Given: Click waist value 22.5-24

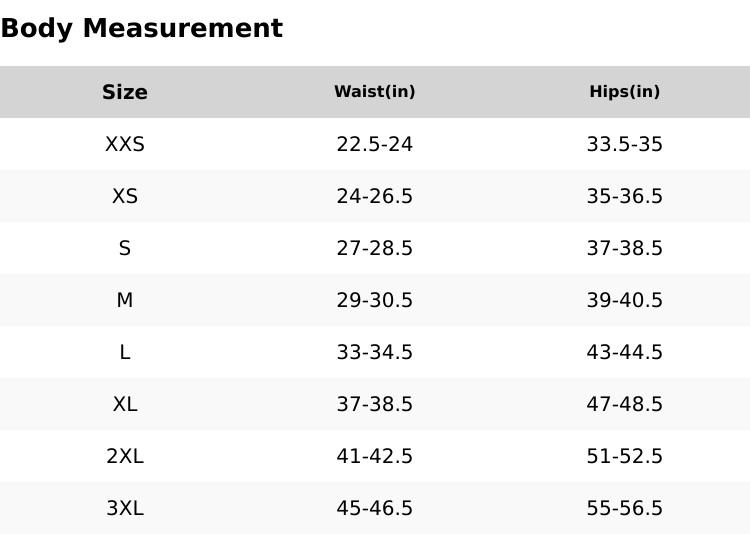Looking at the screenshot, I should [x=375, y=144].
